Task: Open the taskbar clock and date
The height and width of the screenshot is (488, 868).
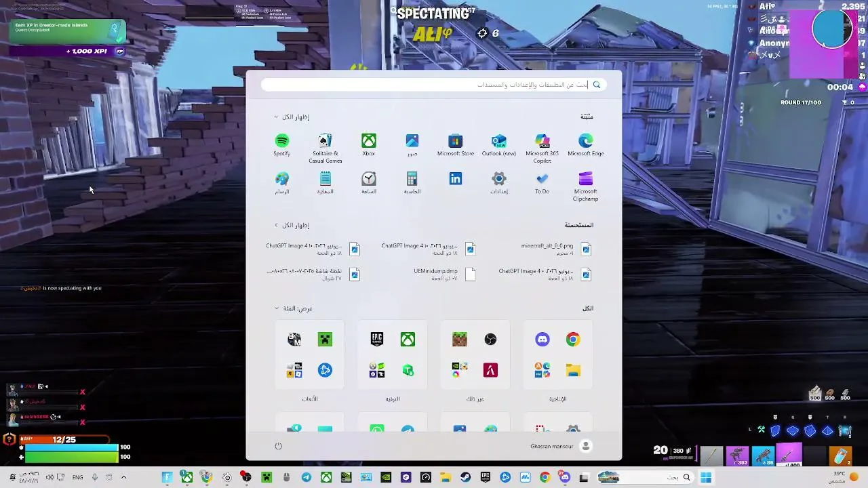Action: 28,477
